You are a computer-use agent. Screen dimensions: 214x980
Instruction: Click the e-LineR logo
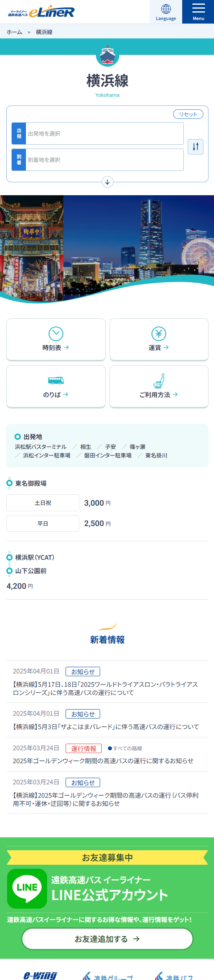coord(41,12)
